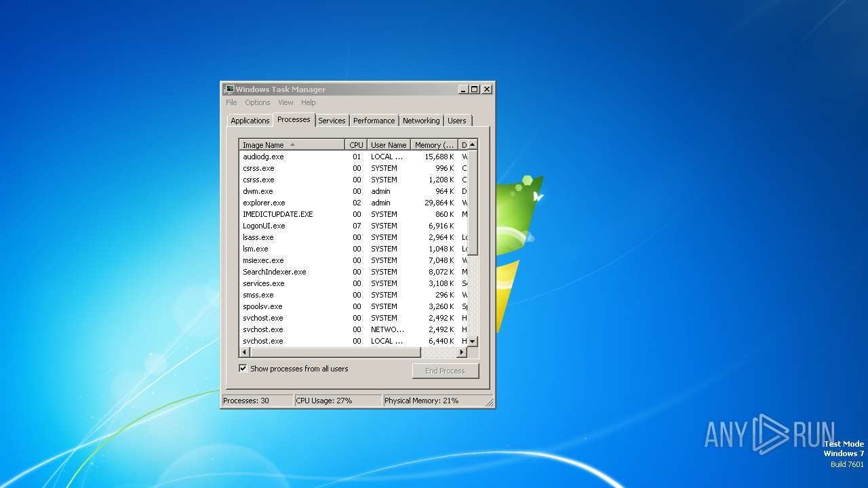Switch to the Users tab
868x488 pixels.
coord(457,121)
